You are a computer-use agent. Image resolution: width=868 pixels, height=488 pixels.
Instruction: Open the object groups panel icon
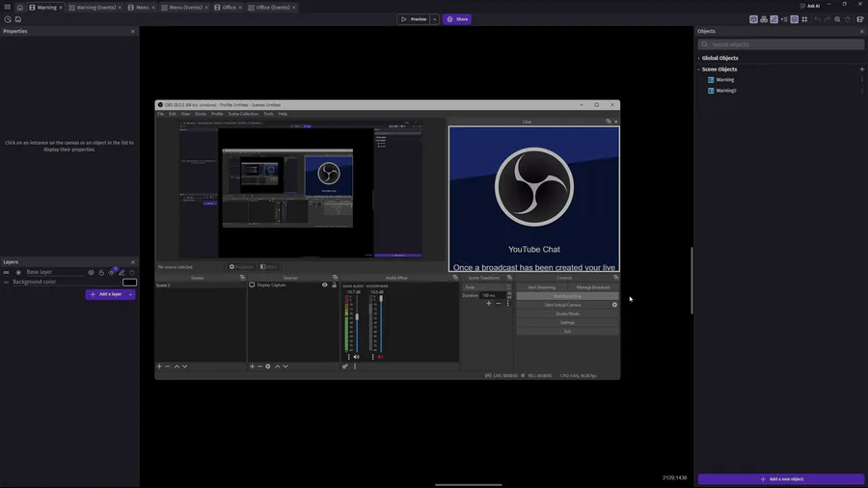pos(764,19)
